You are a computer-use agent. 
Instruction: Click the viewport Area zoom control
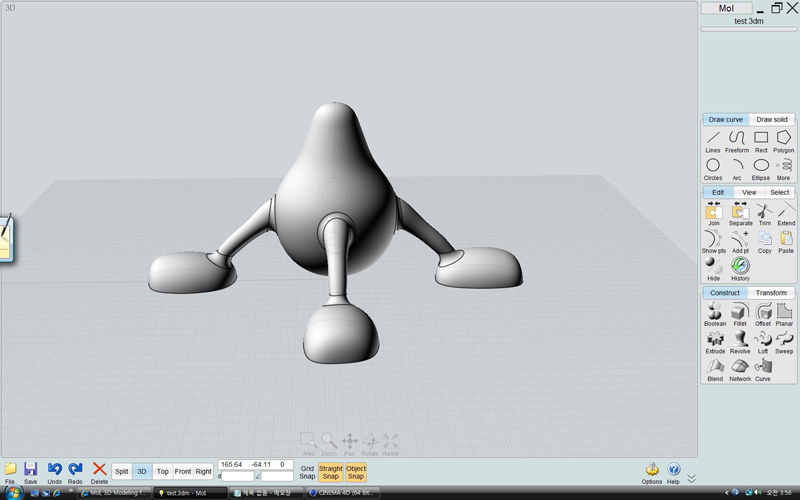(x=308, y=444)
